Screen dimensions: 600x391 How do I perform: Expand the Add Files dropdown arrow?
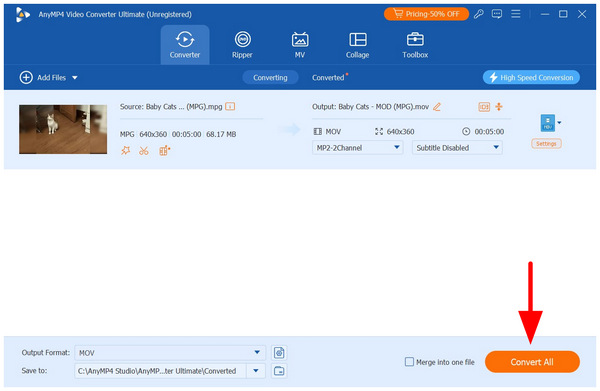pyautogui.click(x=75, y=78)
